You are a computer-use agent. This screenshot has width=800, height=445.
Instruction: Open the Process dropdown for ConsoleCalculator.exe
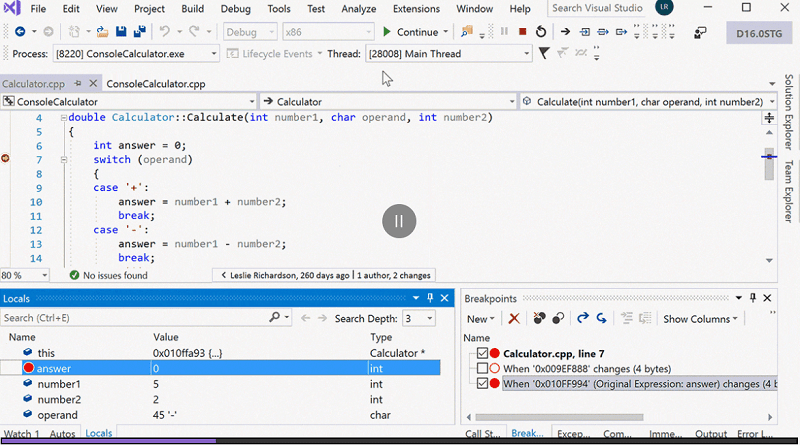(x=213, y=53)
